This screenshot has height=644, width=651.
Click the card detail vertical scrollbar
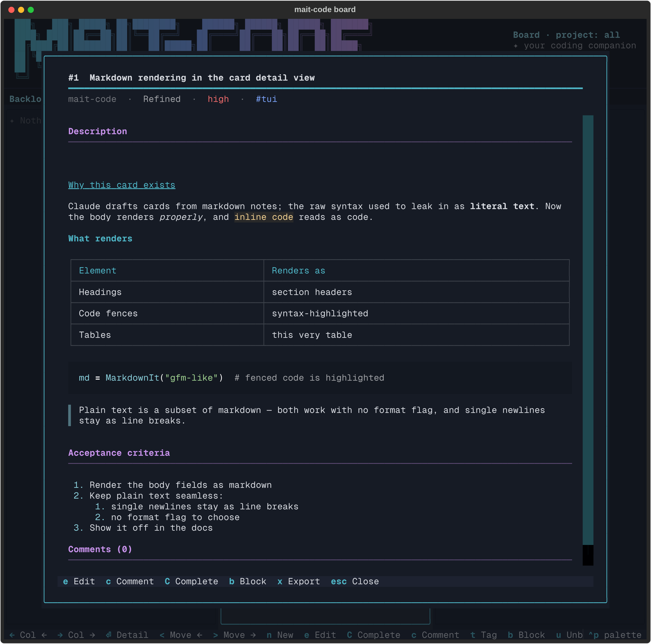588,340
